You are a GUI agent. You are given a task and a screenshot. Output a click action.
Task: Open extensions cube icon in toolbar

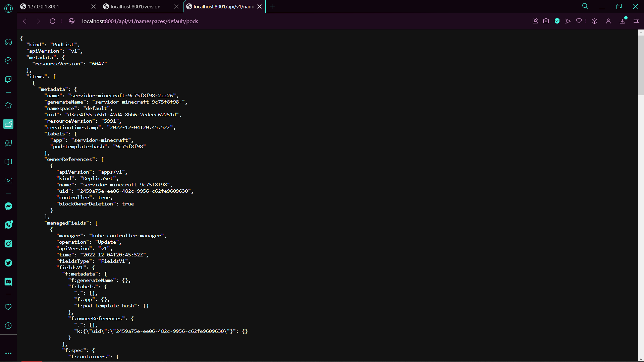coord(594,21)
